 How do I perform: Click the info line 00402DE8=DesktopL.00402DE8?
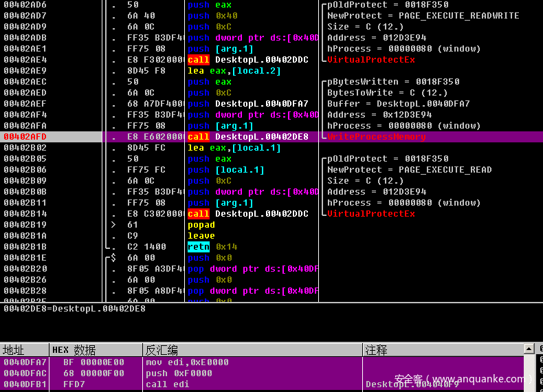click(x=74, y=309)
